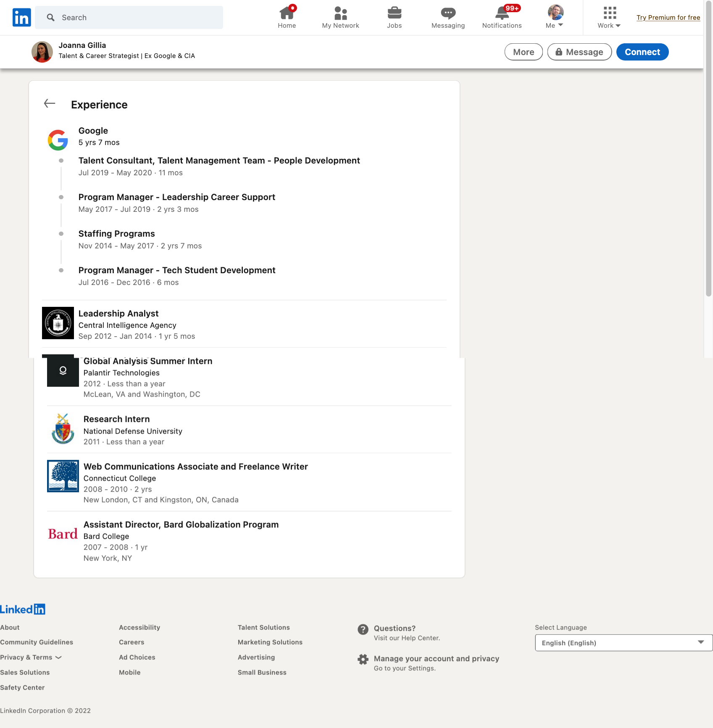
Task: Click the Me profile avatar
Action: pyautogui.click(x=555, y=12)
